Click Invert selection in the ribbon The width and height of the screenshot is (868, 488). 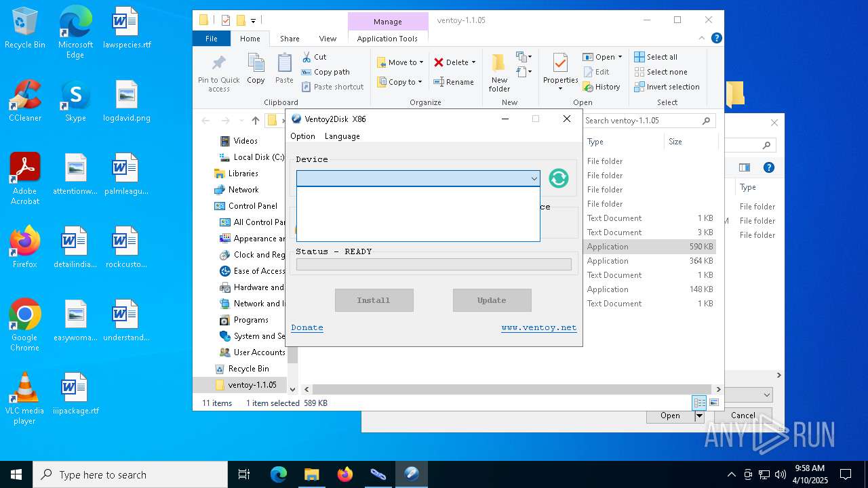pos(667,87)
